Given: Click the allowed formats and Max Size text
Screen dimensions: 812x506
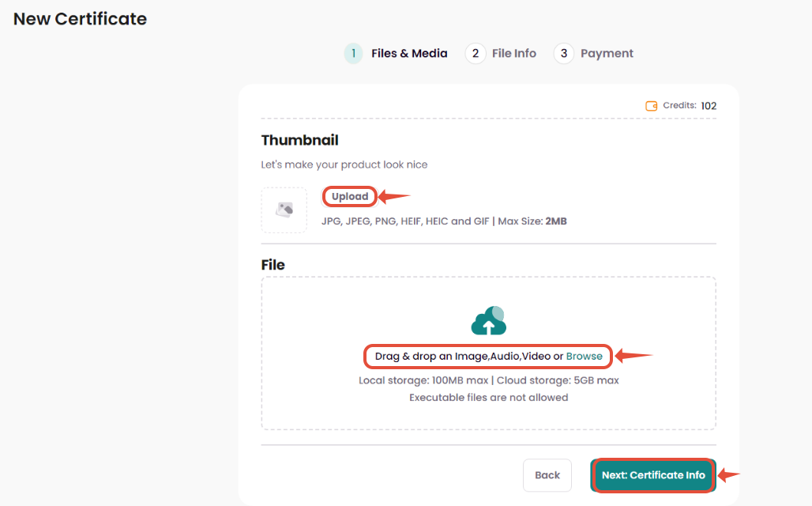Looking at the screenshot, I should (444, 221).
